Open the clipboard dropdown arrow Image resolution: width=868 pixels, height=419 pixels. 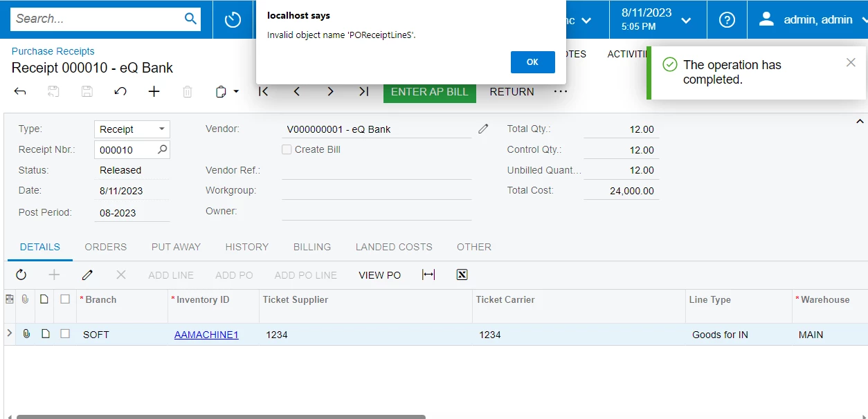(x=236, y=91)
